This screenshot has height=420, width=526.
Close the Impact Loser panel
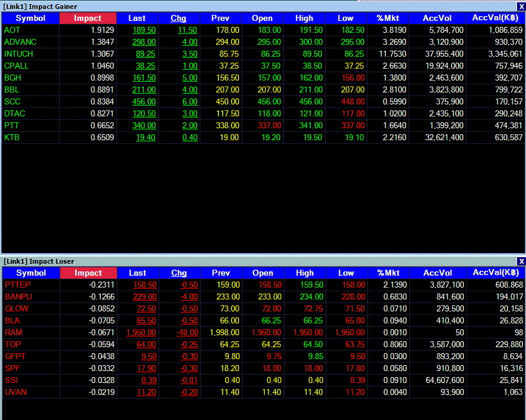pyautogui.click(x=521, y=261)
